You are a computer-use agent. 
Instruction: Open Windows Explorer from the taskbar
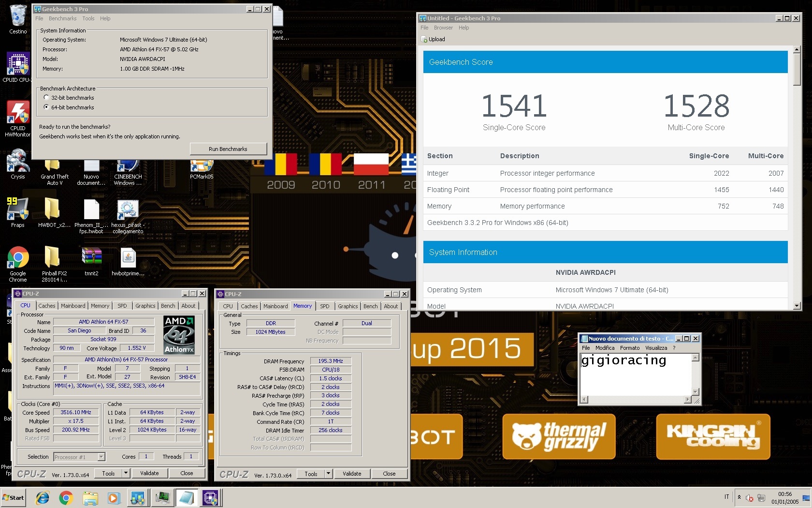[x=90, y=497]
